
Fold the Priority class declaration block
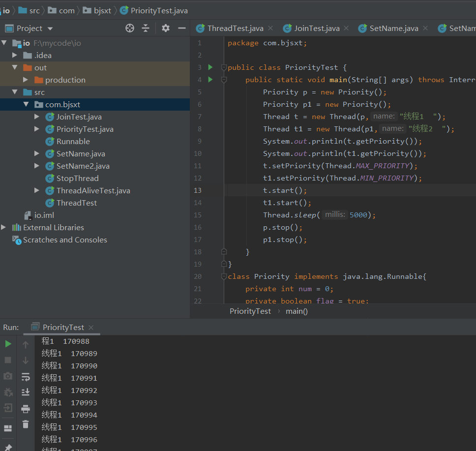point(224,276)
